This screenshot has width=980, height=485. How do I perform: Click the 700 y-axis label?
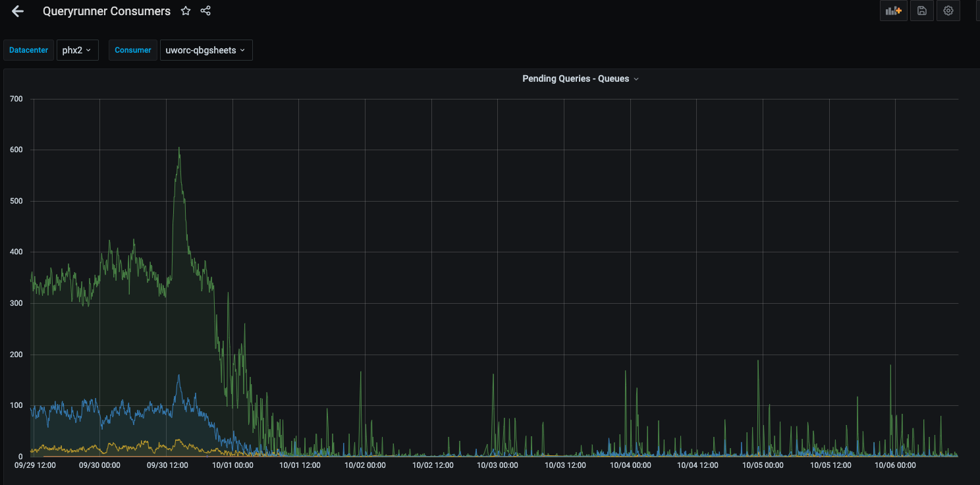point(16,99)
